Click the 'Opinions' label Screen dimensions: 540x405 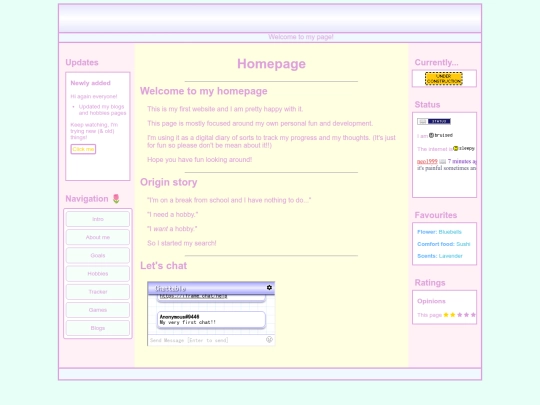[x=431, y=301]
